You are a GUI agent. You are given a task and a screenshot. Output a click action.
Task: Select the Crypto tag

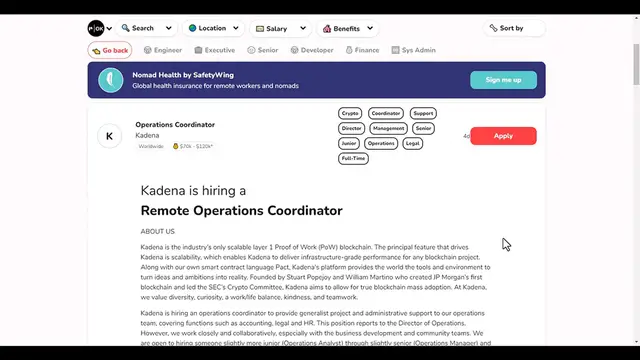pos(350,113)
